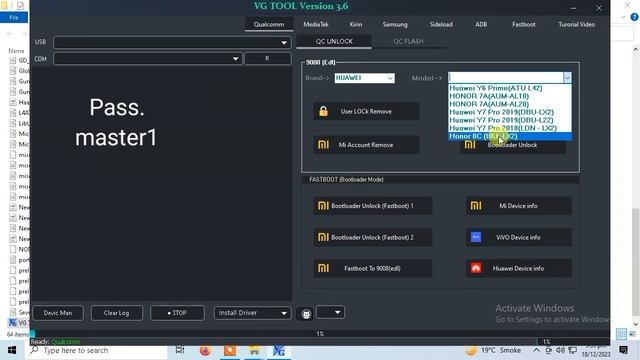This screenshot has width=640, height=360.
Task: Open the USB dropdown list
Action: coord(284,42)
